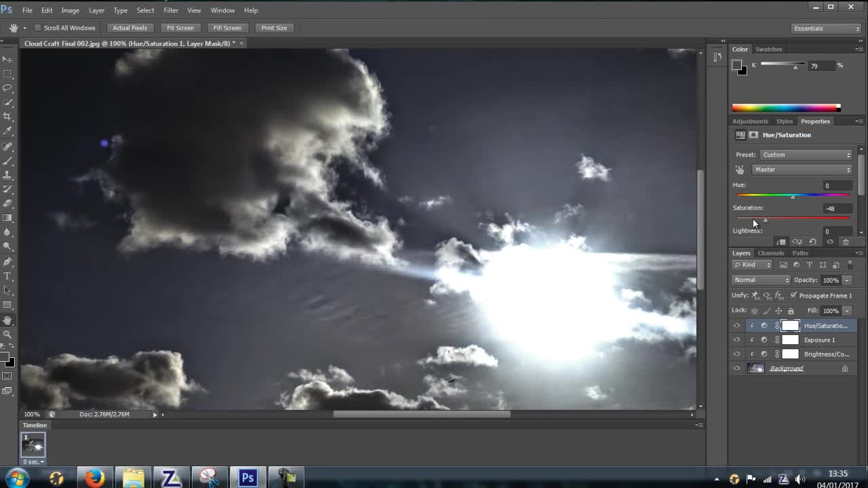
Task: Toggle adjustment visibility eye in Properties
Action: 829,242
